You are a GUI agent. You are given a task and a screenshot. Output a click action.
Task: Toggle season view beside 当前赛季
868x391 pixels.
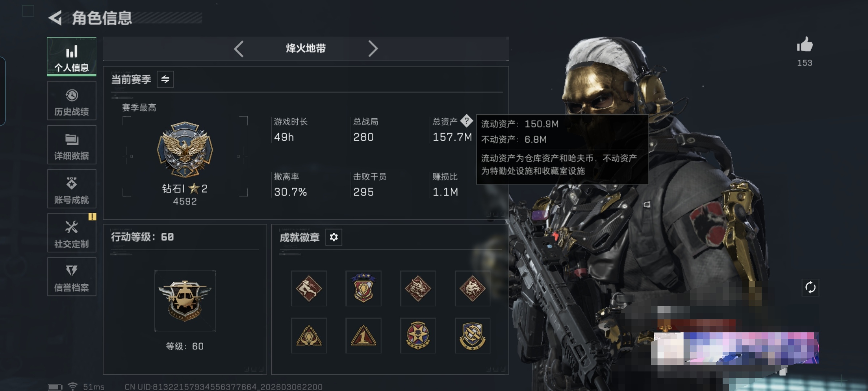coord(165,79)
